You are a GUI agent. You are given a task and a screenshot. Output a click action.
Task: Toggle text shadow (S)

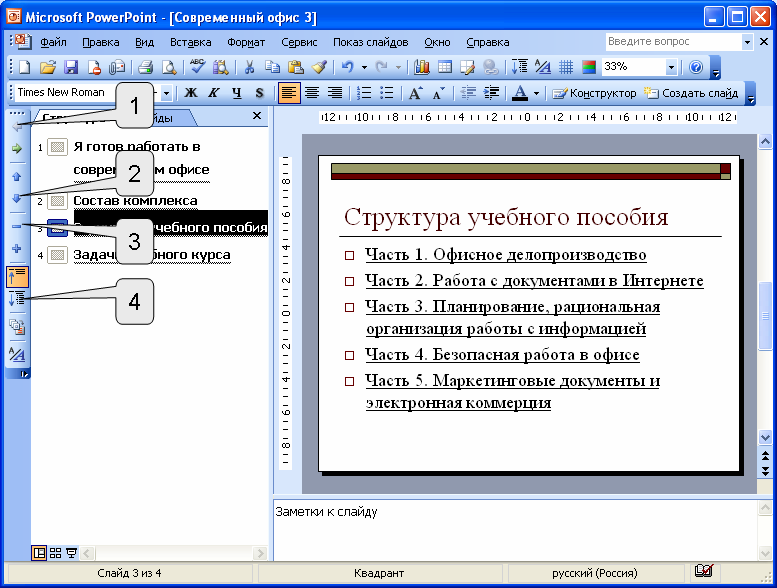click(259, 93)
